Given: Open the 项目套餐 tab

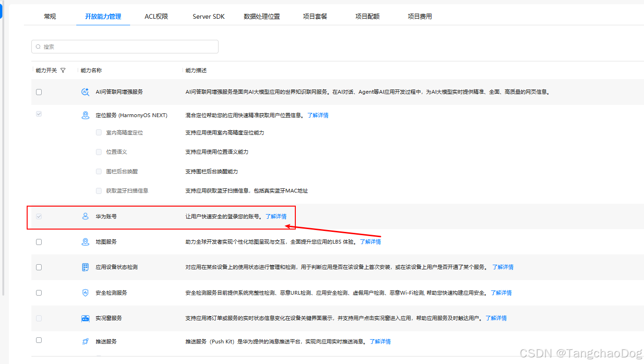Looking at the screenshot, I should point(315,16).
